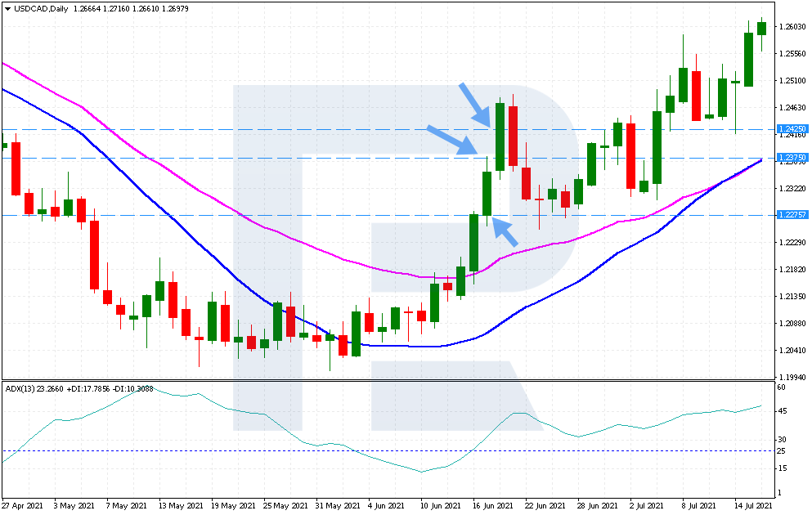Click the ADX scale value 15

click(782, 468)
